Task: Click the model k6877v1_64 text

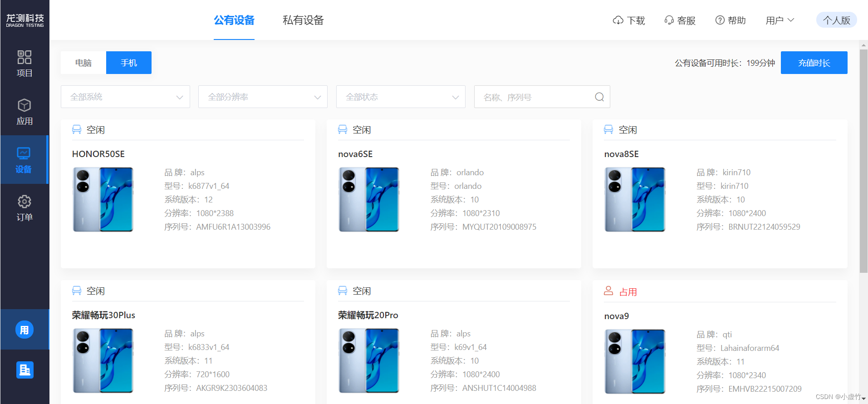Action: pyautogui.click(x=209, y=186)
